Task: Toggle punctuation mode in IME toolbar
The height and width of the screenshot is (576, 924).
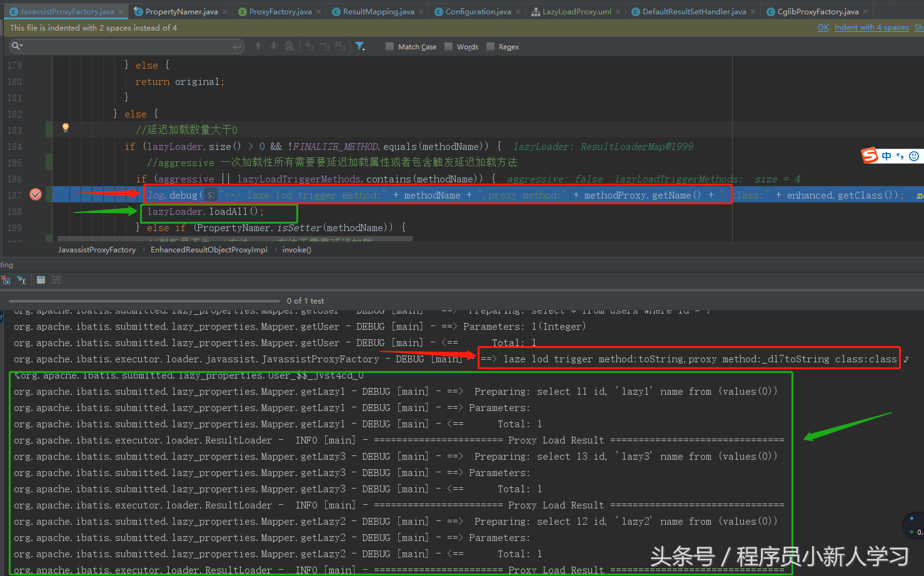Action: pyautogui.click(x=900, y=156)
